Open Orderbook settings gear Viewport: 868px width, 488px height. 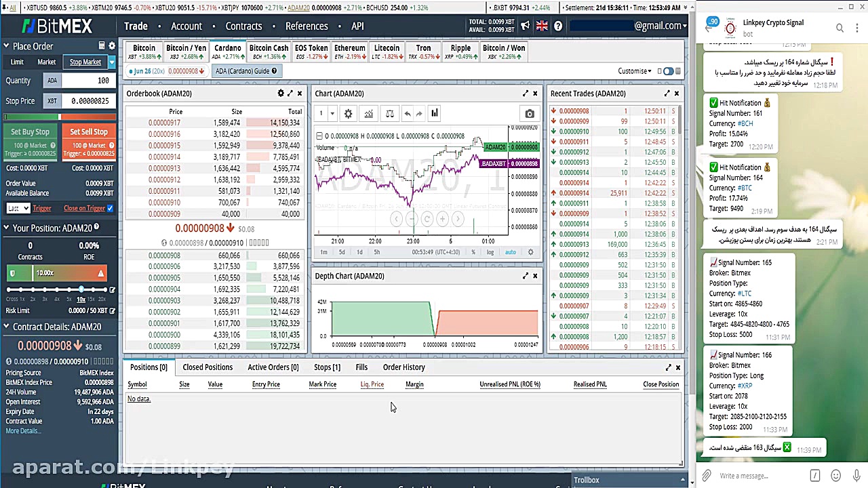coord(281,94)
